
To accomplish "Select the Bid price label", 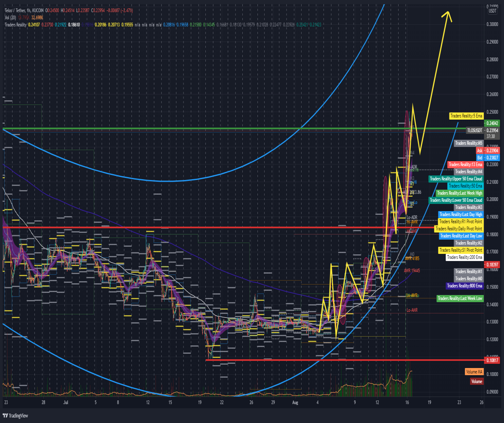I will (480, 157).
